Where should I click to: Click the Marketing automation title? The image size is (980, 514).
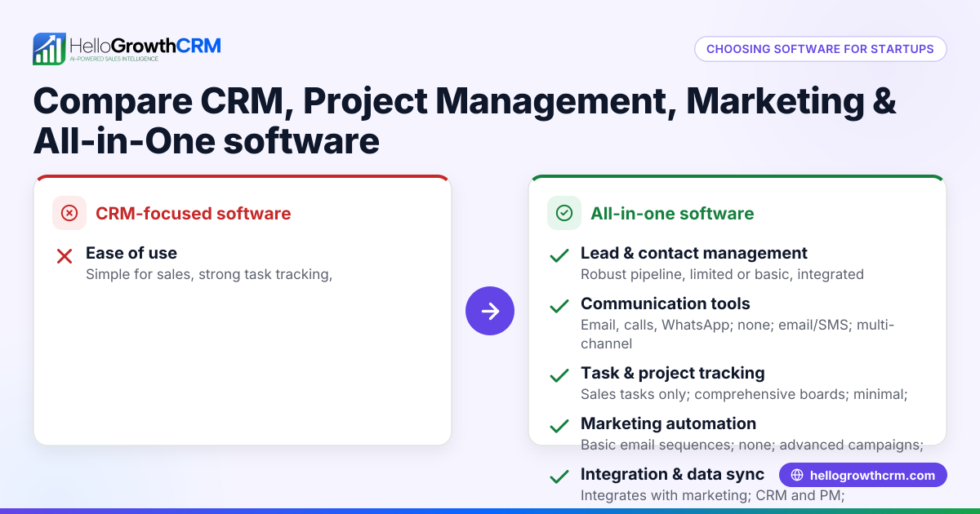pos(669,423)
